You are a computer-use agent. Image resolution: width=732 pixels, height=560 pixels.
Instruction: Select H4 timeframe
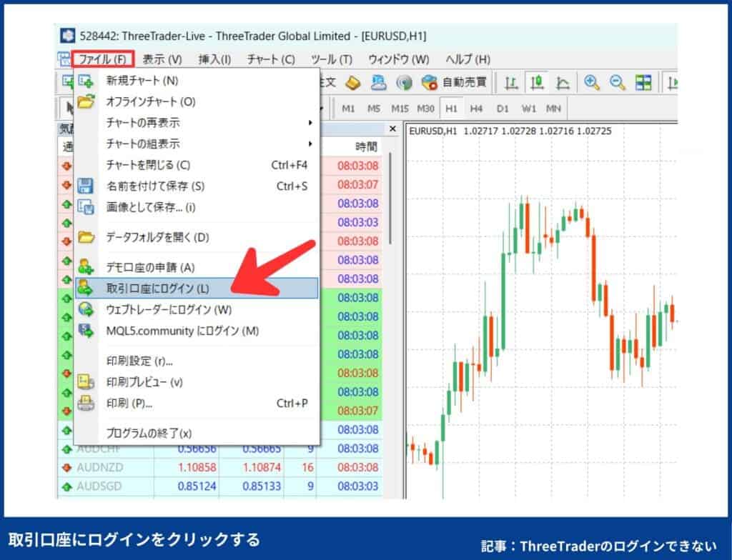pyautogui.click(x=476, y=109)
